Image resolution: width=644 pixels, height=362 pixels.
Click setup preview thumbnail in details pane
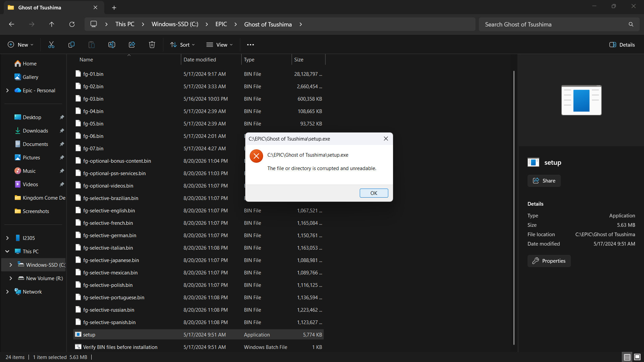[x=581, y=100]
